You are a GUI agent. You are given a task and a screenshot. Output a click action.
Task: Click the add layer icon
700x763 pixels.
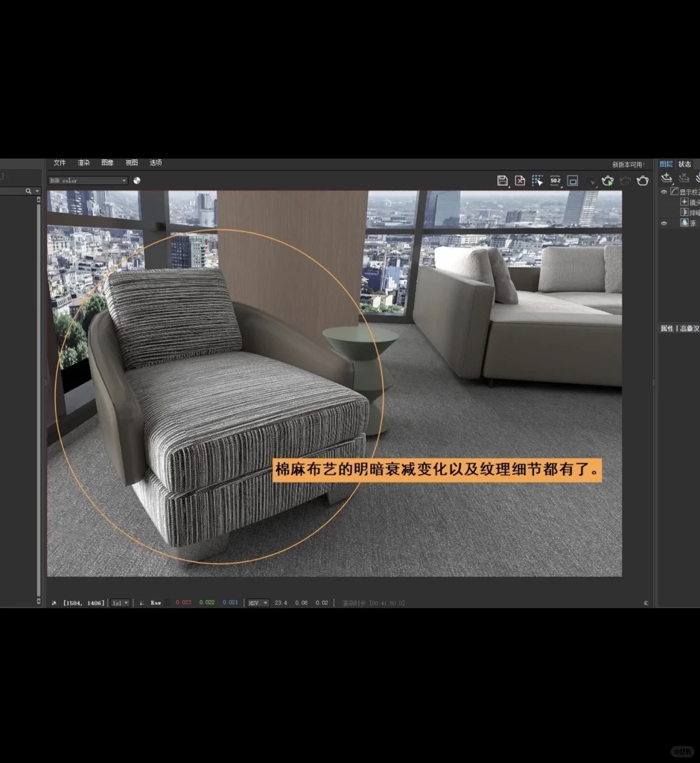666,178
